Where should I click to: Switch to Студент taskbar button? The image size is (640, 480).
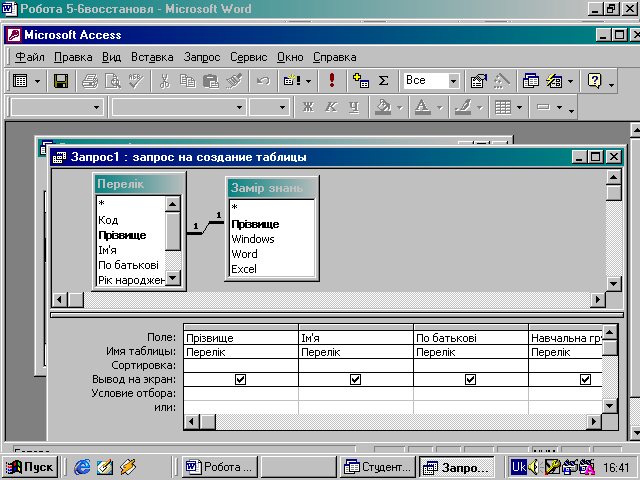coord(378,467)
